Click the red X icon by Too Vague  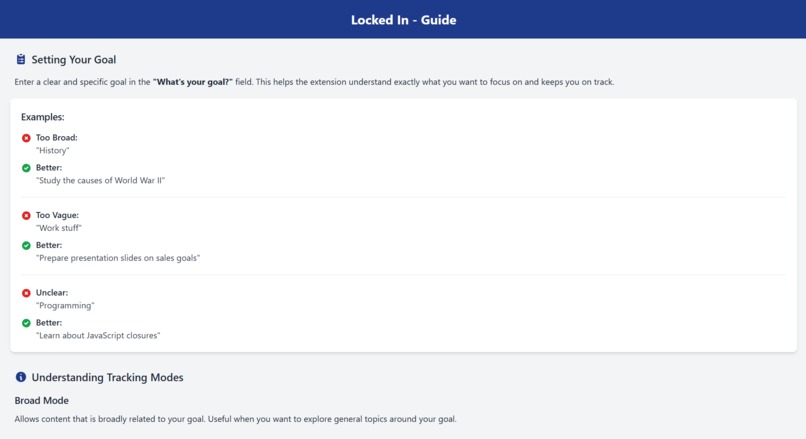tap(26, 215)
